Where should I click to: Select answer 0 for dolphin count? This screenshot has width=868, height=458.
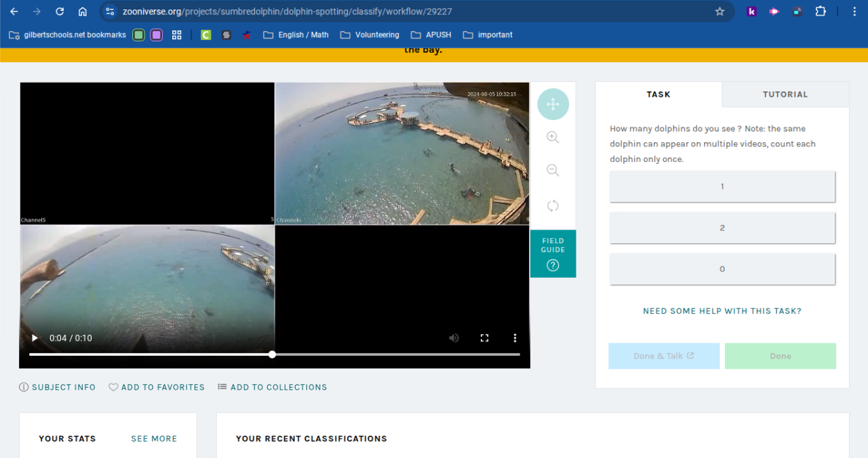click(722, 269)
